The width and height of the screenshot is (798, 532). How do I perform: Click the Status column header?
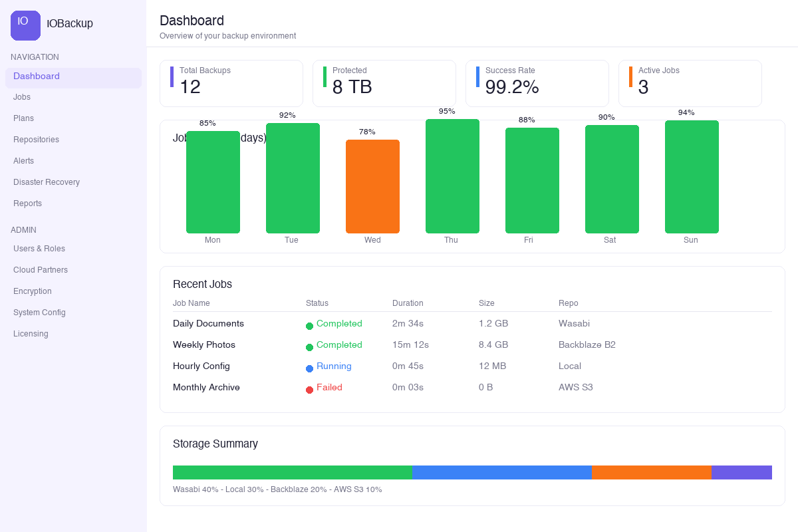(x=317, y=303)
